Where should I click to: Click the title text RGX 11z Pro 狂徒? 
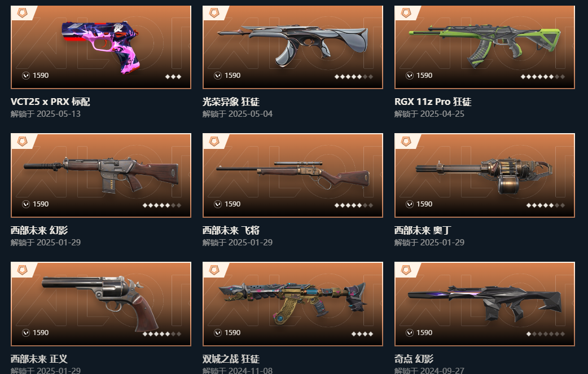(433, 102)
